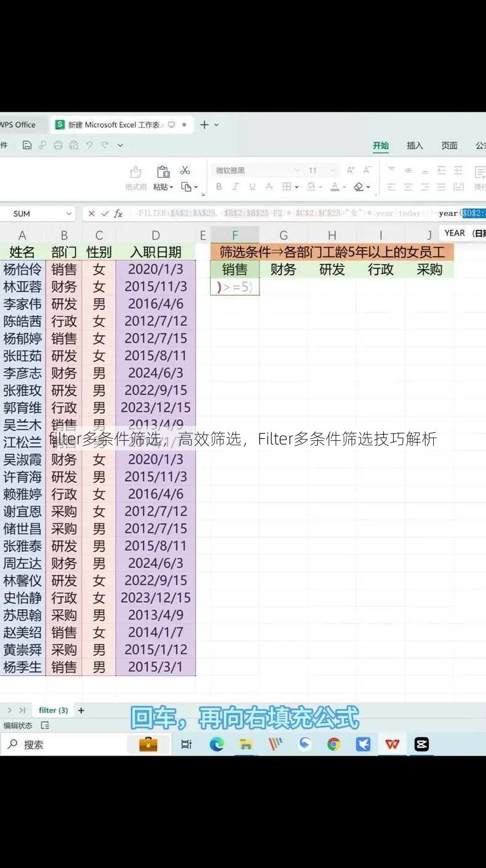
Task: Click cell F3 being edited
Action: [234, 287]
